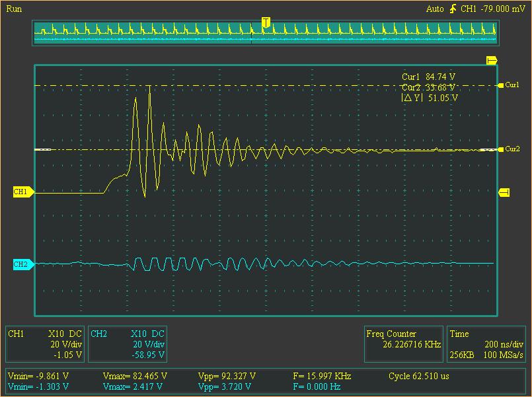Click the Cur1 84.74 V readout
This screenshot has width=532, height=397.
click(429, 77)
